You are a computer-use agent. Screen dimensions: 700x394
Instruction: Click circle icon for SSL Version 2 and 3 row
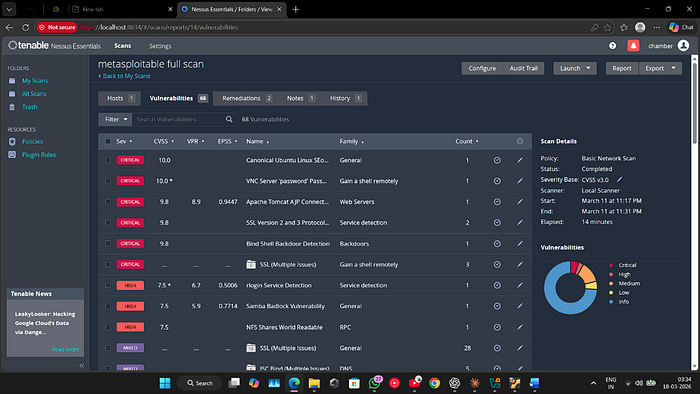click(497, 223)
